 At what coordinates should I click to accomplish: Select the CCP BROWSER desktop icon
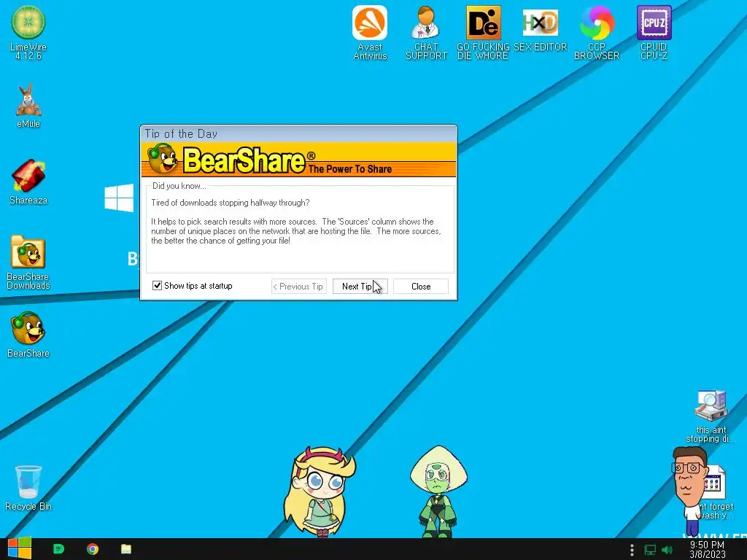597,32
